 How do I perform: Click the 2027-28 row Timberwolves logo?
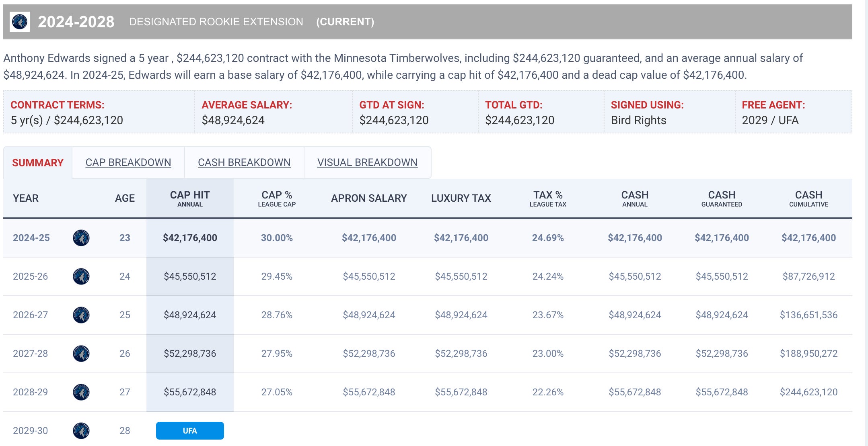tap(81, 354)
